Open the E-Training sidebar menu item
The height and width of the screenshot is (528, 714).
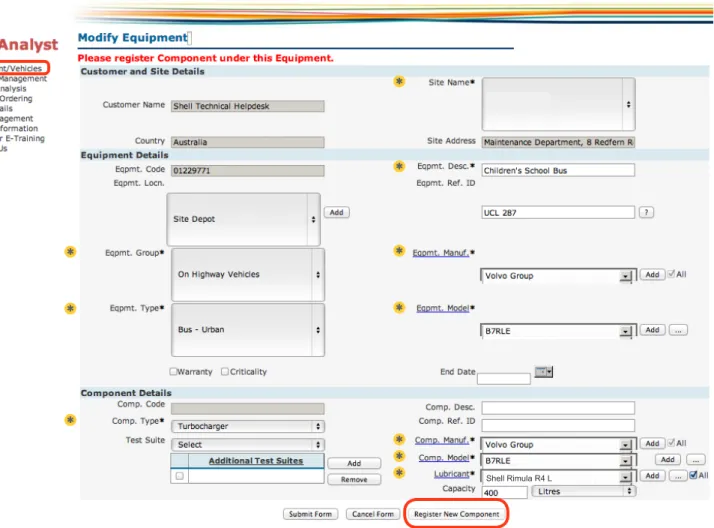tap(22, 138)
